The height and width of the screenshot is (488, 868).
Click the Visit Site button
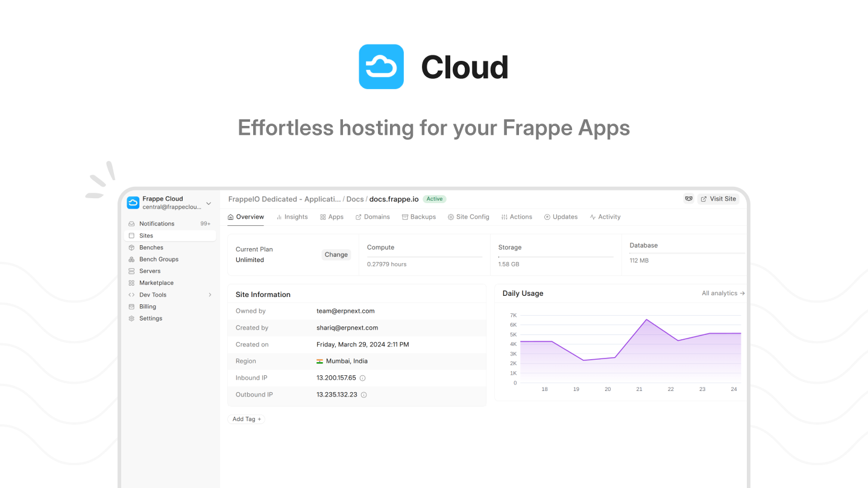(x=718, y=198)
